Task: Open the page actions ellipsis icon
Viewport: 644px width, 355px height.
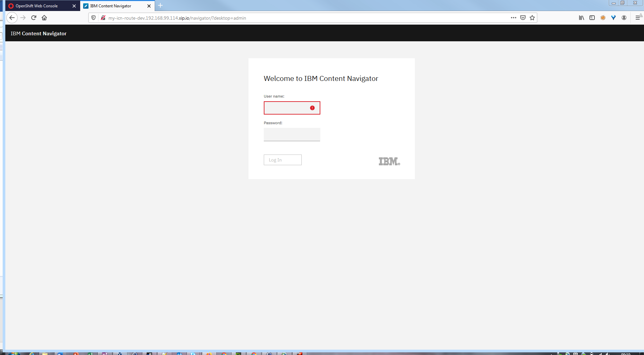Action: [x=514, y=18]
